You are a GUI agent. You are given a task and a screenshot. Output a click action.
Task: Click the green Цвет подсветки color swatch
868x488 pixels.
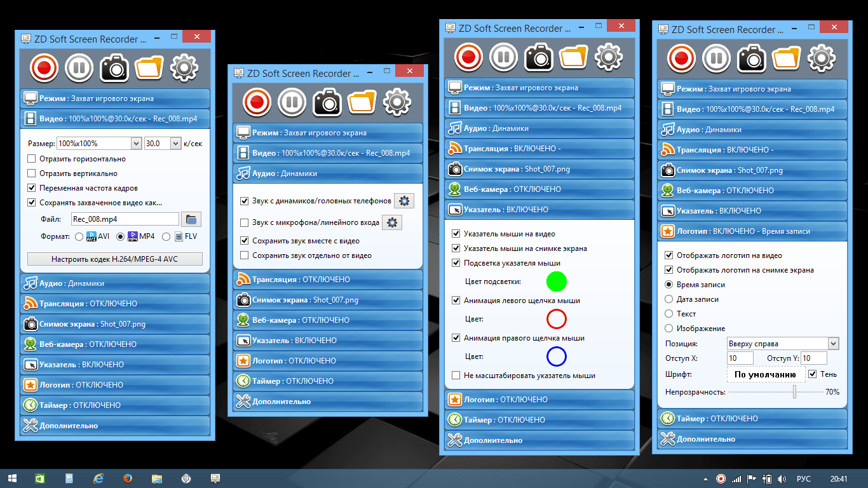click(556, 281)
